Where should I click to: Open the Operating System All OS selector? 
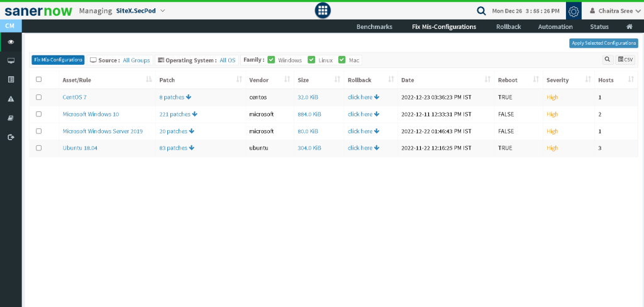point(196,60)
